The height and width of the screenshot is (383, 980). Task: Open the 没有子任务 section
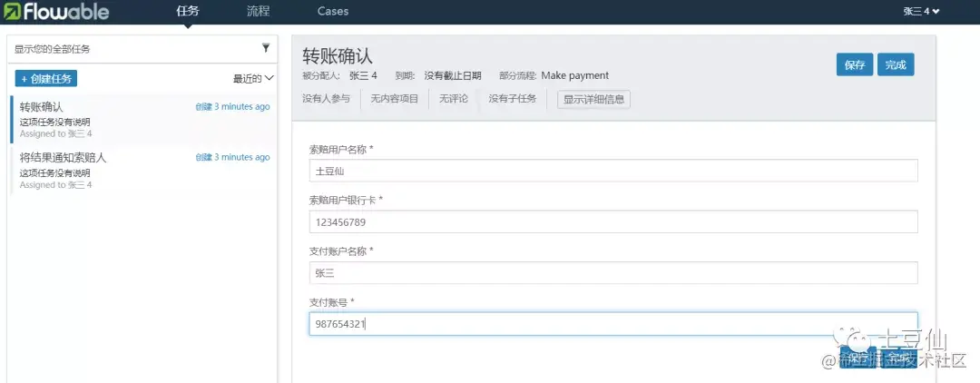point(513,99)
